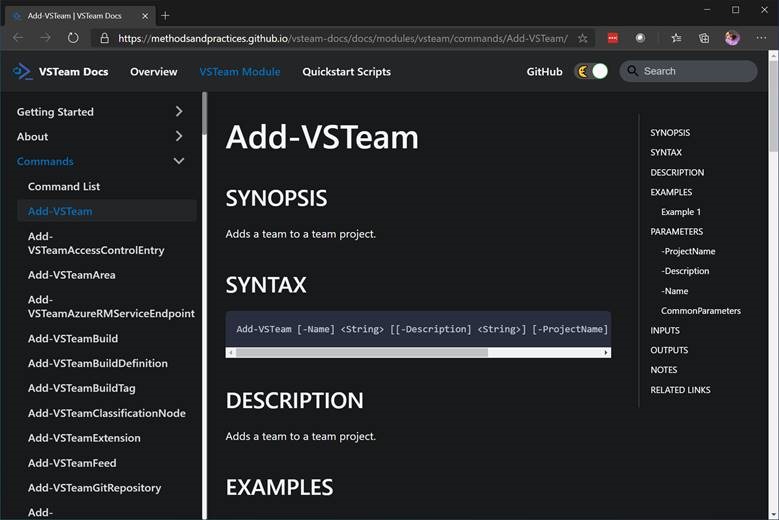This screenshot has width=779, height=520.
Task: Click the VSTeam Docs logo icon
Action: click(x=22, y=72)
